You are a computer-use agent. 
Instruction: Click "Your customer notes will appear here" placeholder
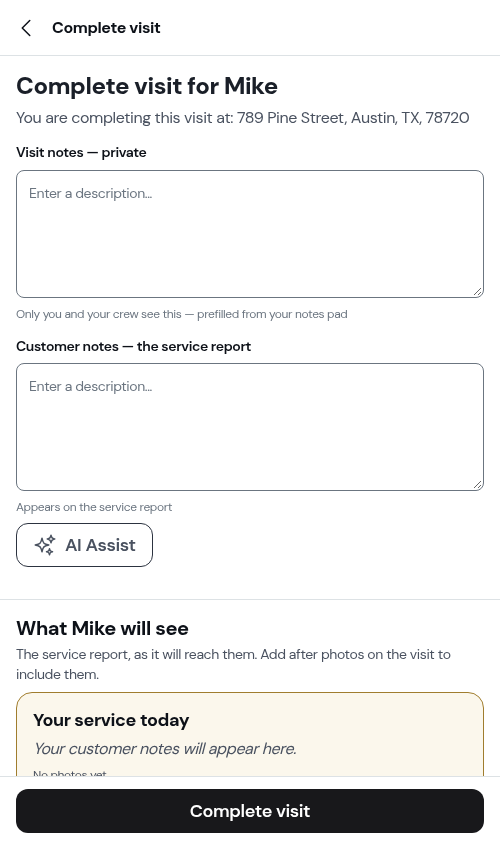[x=165, y=749]
